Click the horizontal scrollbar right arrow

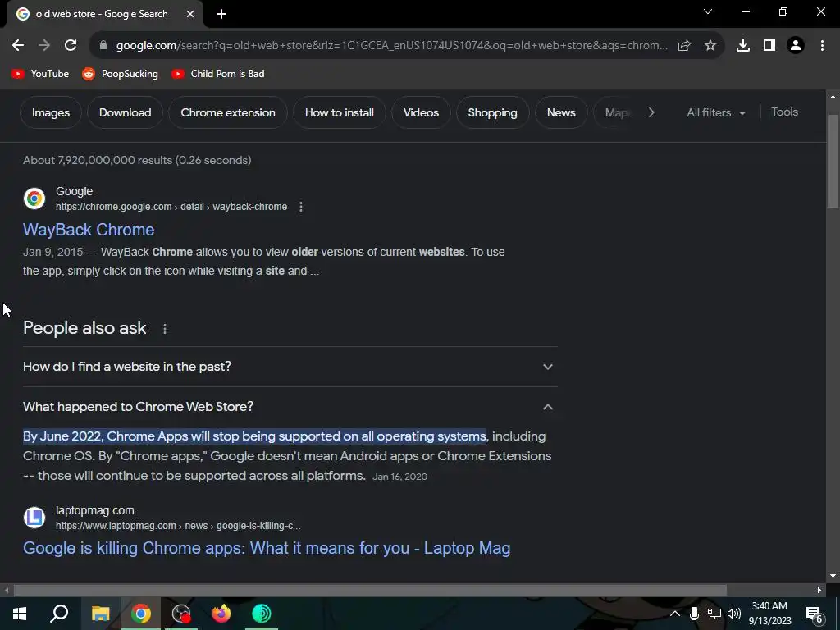(x=819, y=591)
